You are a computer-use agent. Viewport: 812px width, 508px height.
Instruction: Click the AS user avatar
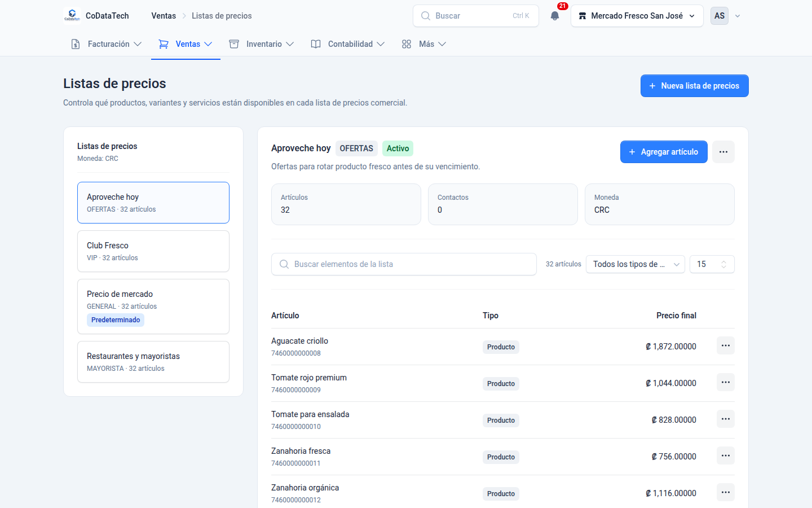(x=720, y=16)
